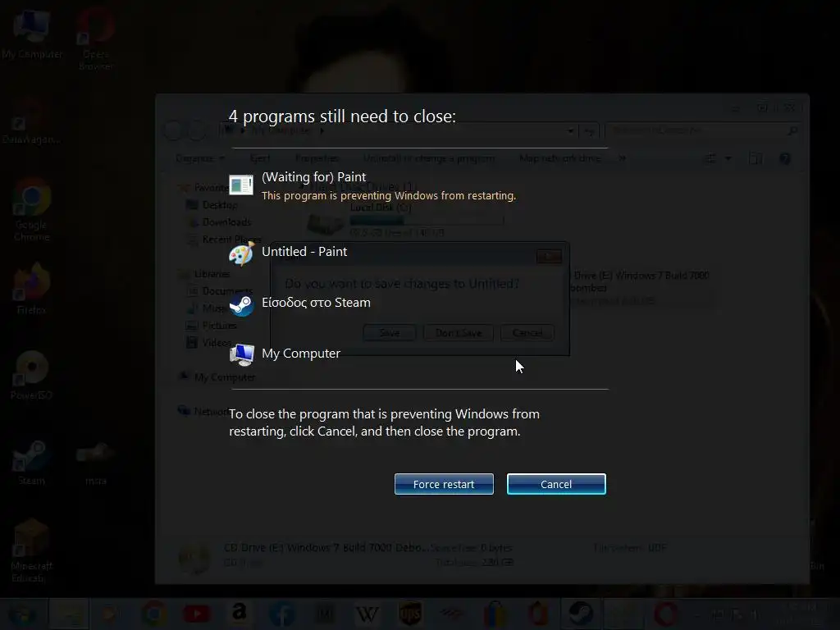
Task: Click the Windows Start orb
Action: [21, 614]
